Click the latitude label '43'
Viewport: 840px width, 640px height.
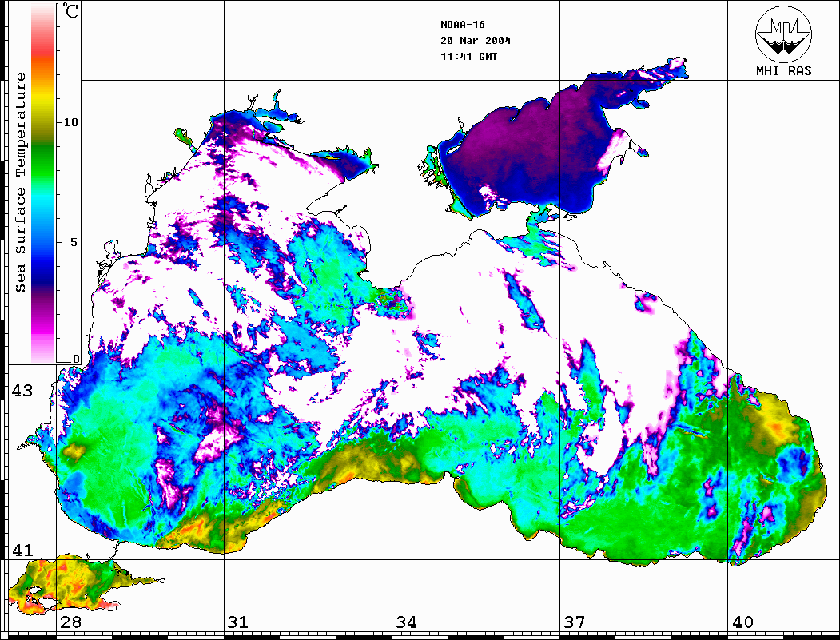point(22,391)
